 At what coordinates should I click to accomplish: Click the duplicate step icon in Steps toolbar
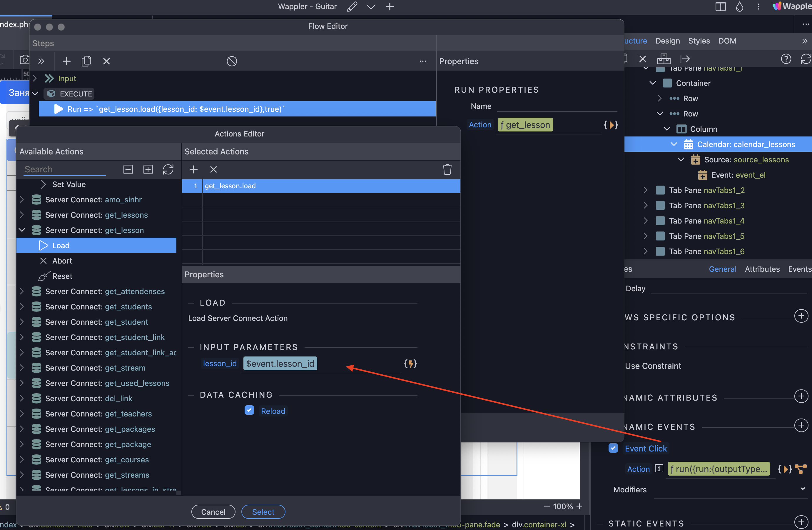(86, 61)
